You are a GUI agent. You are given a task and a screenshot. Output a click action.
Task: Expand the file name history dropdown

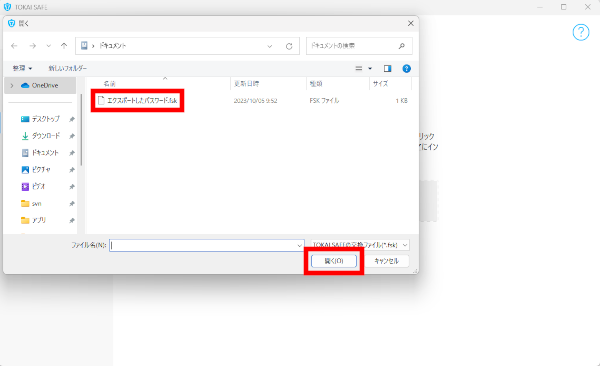coord(300,245)
